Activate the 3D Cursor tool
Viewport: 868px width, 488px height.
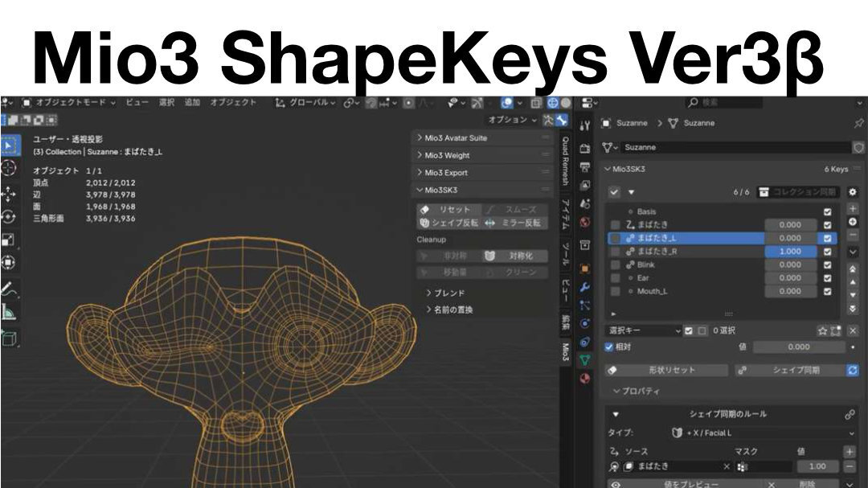tap(10, 168)
